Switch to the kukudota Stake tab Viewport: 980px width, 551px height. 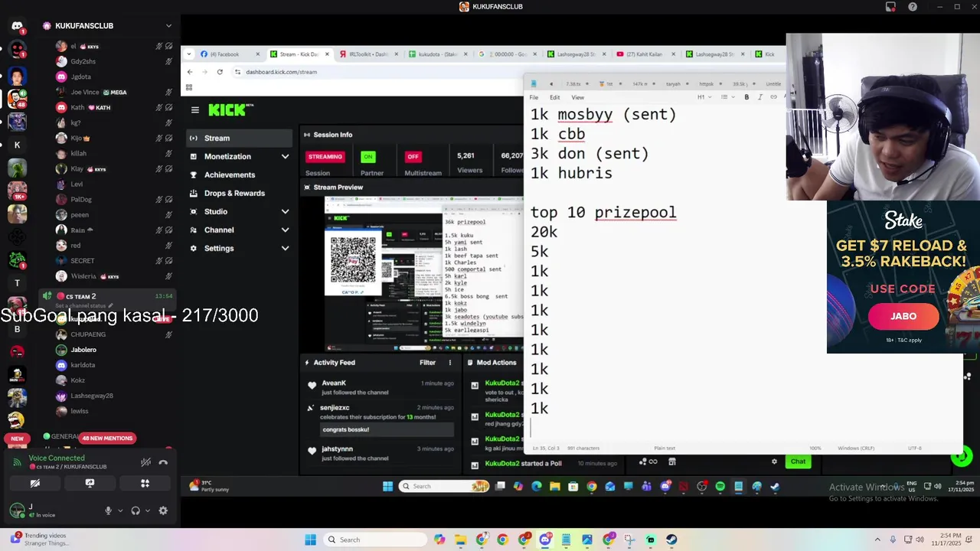[x=437, y=54]
